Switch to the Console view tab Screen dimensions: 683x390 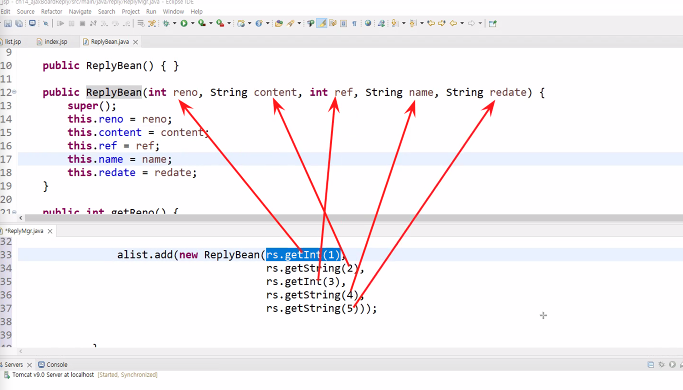click(53, 365)
